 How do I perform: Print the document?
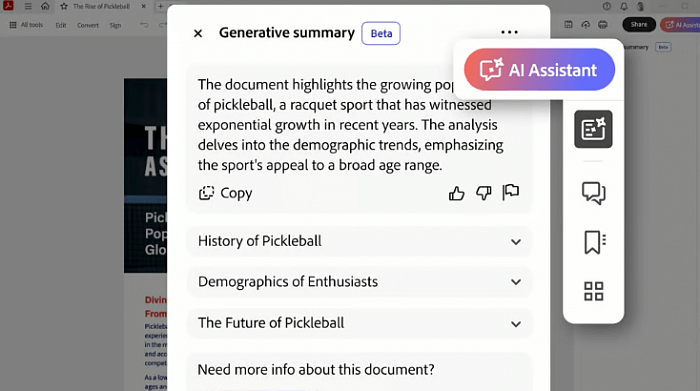click(603, 25)
